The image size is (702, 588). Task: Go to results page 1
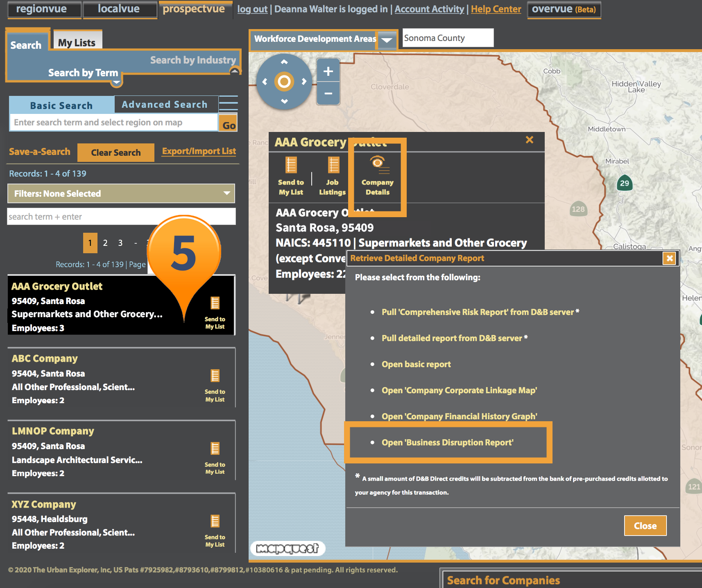[x=90, y=243]
